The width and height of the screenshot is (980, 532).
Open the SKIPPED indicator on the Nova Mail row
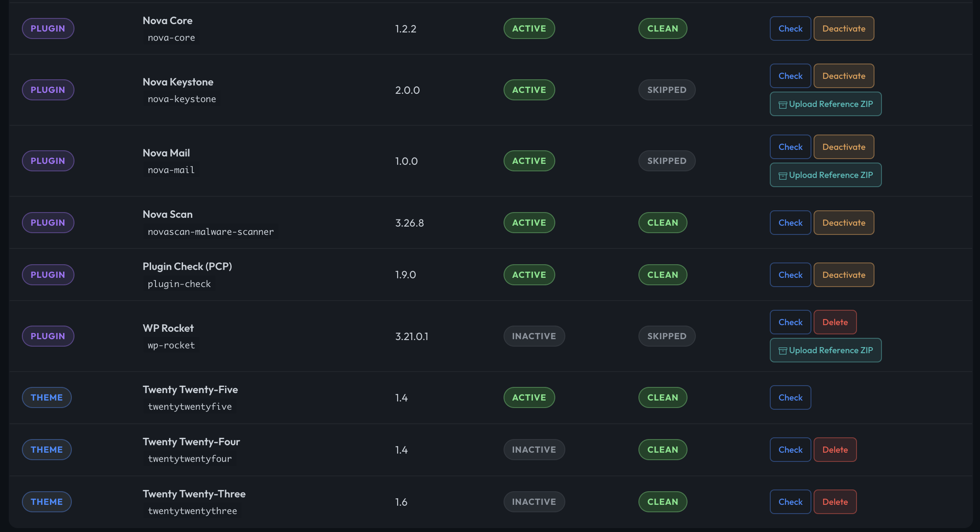(667, 161)
